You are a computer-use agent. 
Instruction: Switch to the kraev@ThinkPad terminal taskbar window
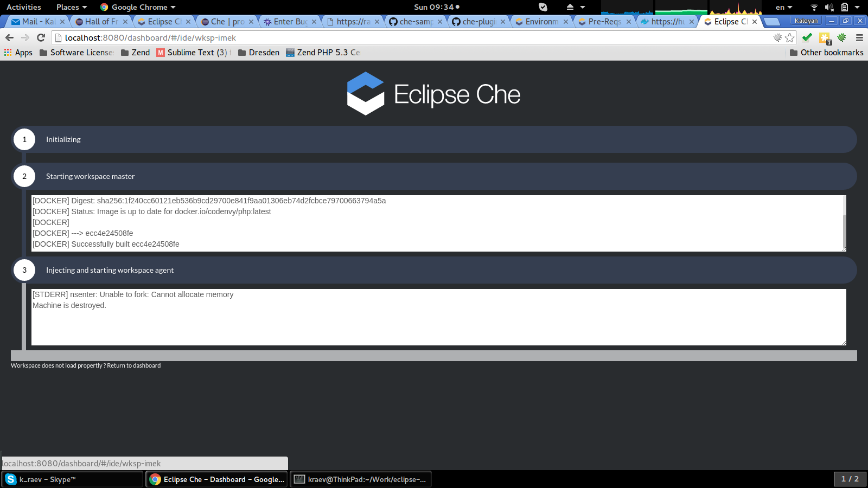click(361, 479)
